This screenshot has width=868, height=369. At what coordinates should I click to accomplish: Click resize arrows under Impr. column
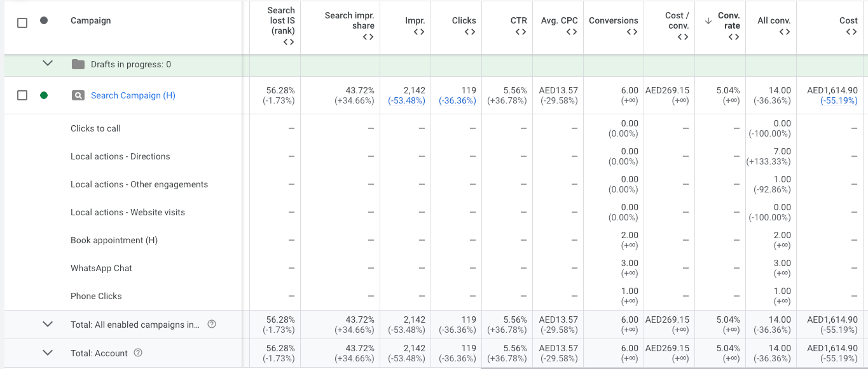418,32
